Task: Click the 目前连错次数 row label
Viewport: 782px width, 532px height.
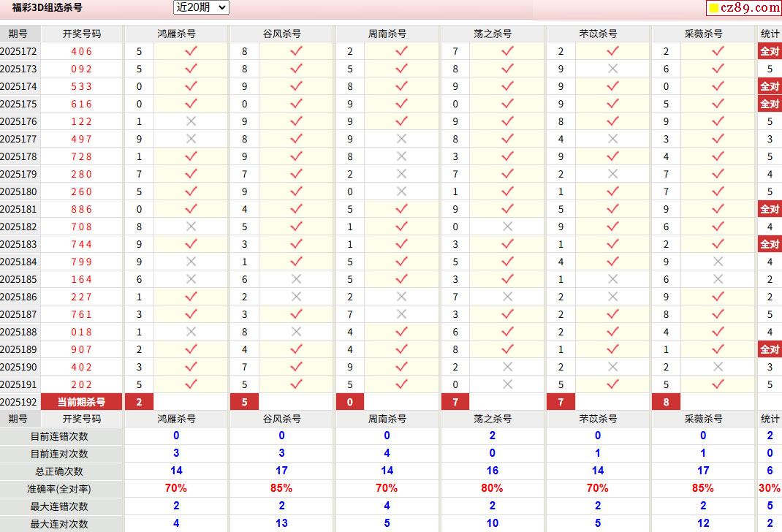Action: [59, 436]
